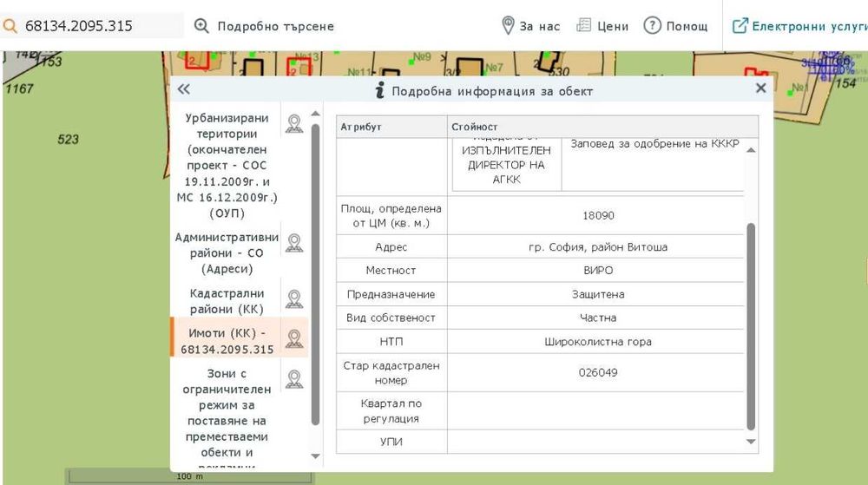Select Урбанизирани територии (ОУП) layer item

[227, 166]
